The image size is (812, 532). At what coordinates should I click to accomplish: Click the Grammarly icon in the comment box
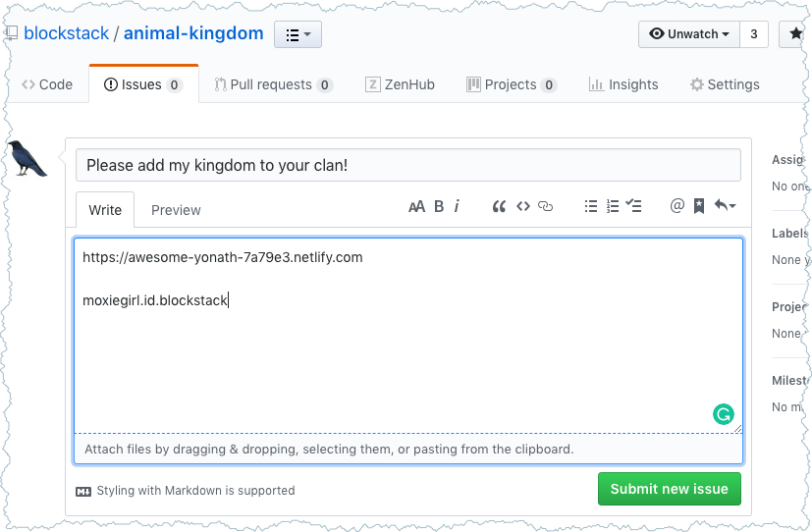point(724,414)
